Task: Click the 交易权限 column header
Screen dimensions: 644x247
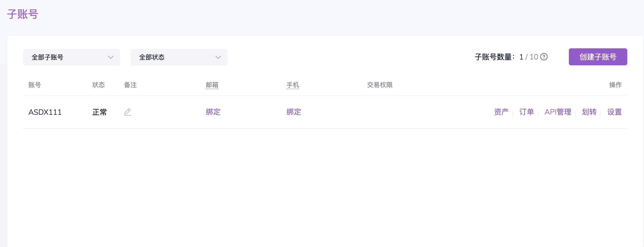Action: point(380,85)
